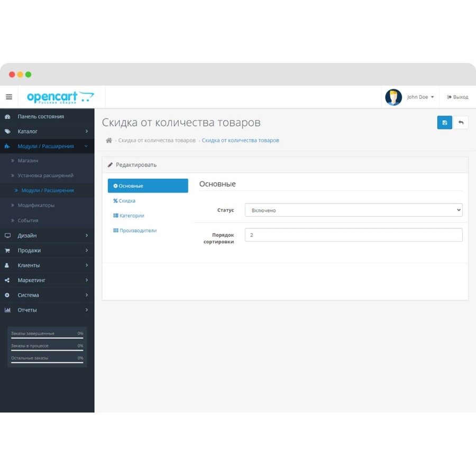The height and width of the screenshot is (476, 476).
Task: Expand the John Doe account dropdown
Action: pos(420,97)
